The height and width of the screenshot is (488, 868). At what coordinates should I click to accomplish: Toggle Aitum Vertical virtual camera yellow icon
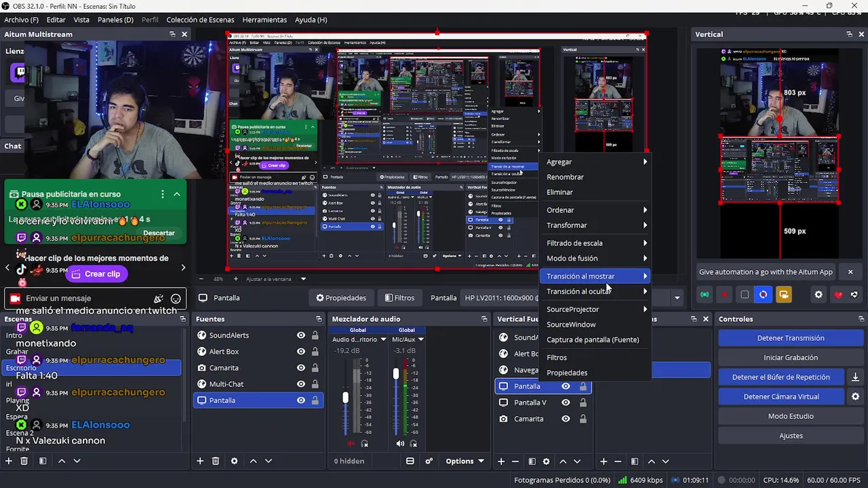tap(783, 295)
